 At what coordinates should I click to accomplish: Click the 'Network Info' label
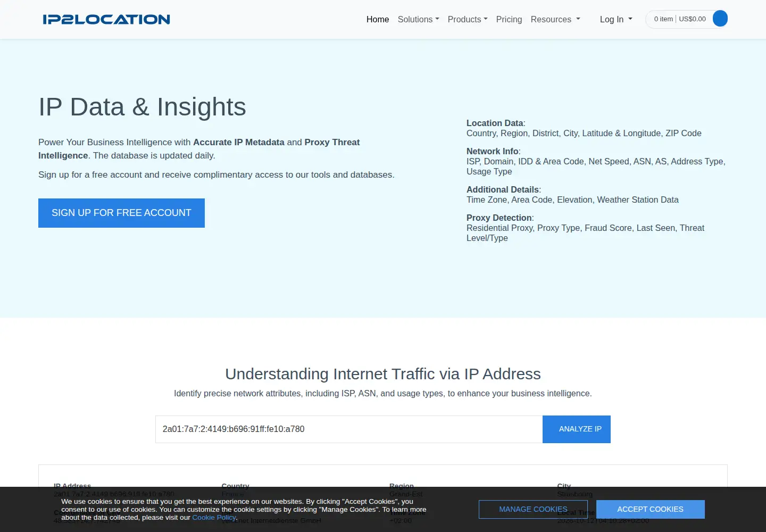click(x=493, y=151)
